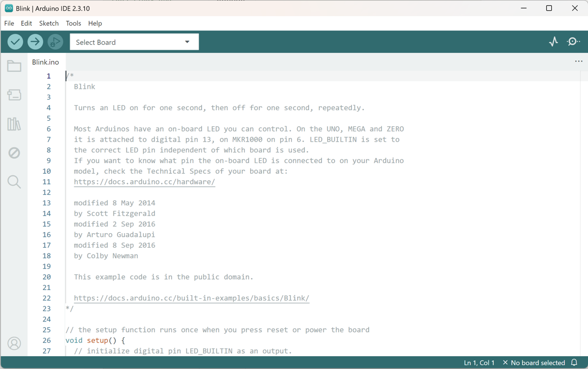588x369 pixels.
Task: Open the Serial Plotter
Action: 553,42
